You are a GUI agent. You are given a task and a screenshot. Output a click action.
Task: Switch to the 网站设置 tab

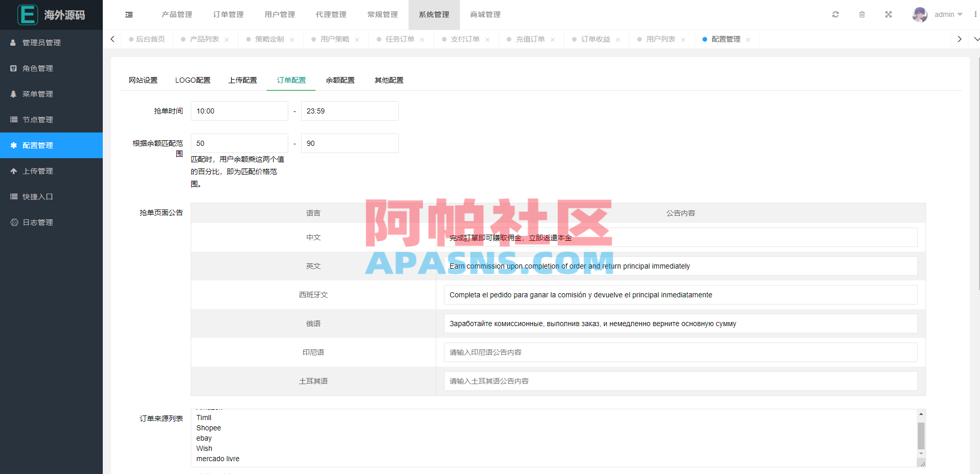[x=143, y=80]
